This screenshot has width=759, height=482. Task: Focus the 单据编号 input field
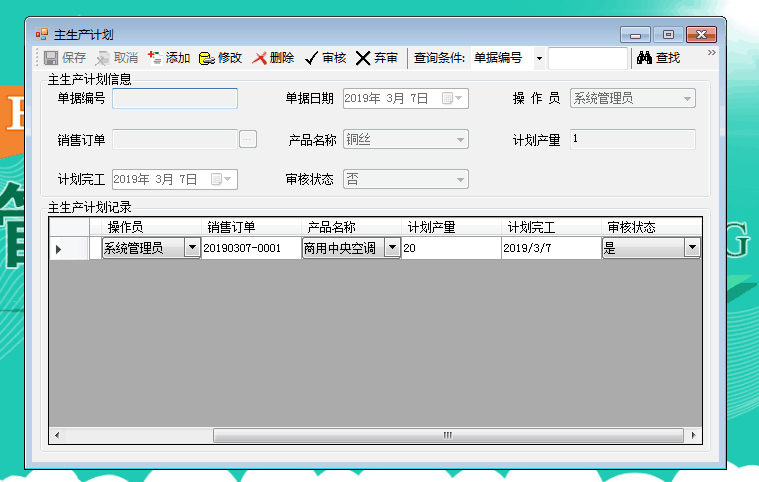[175, 99]
